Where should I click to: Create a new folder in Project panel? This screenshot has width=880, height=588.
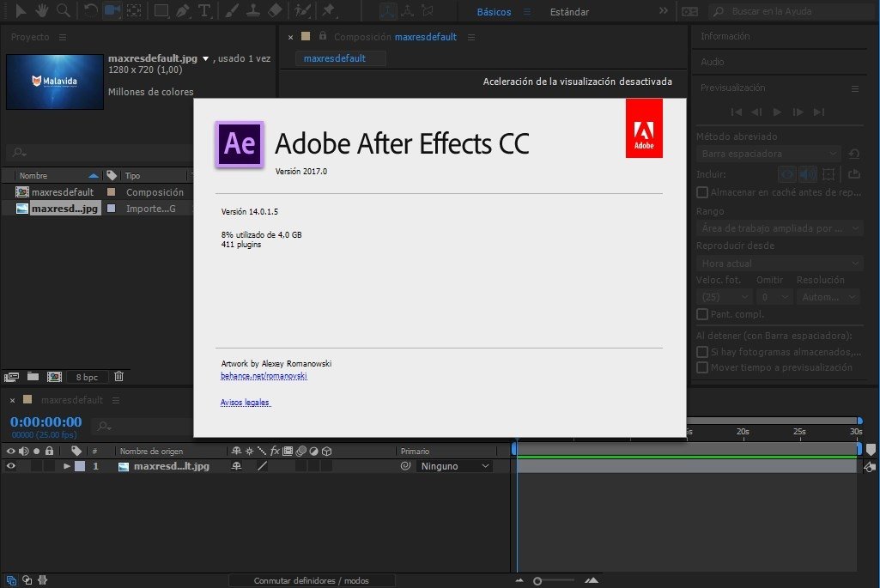click(x=33, y=377)
